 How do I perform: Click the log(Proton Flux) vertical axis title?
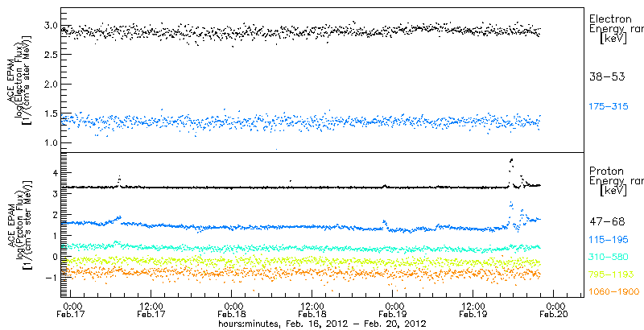19,225
